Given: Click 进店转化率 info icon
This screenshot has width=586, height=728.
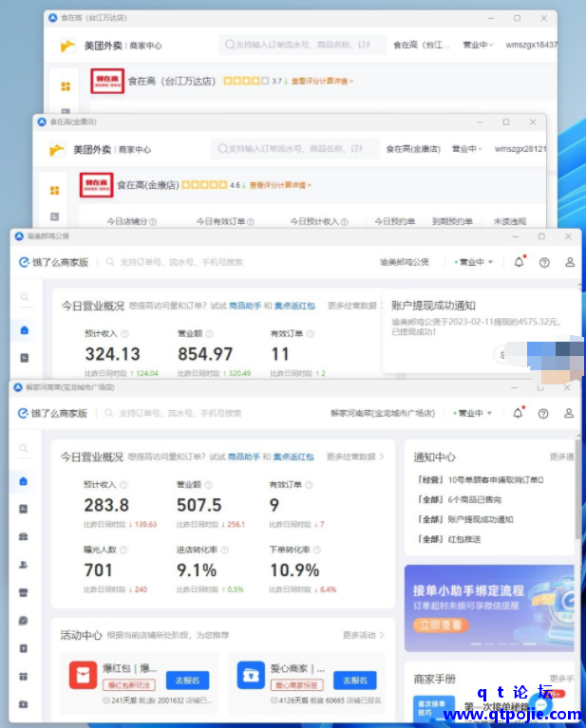Looking at the screenshot, I should 224,550.
